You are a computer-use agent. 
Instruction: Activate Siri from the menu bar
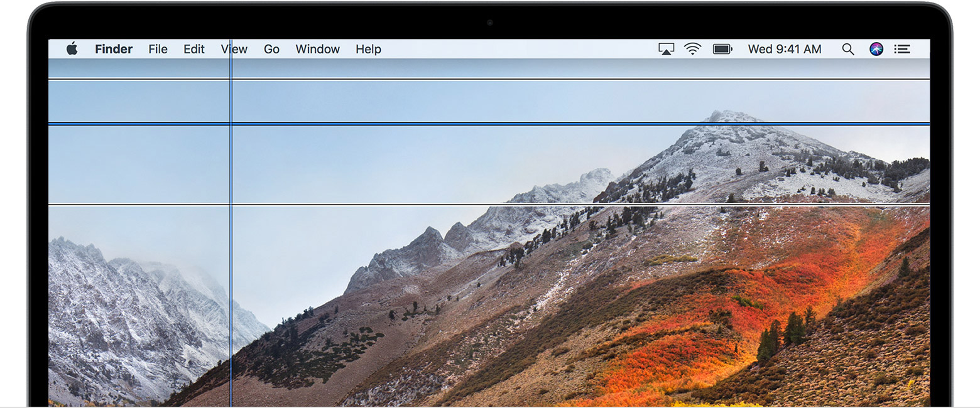(876, 49)
